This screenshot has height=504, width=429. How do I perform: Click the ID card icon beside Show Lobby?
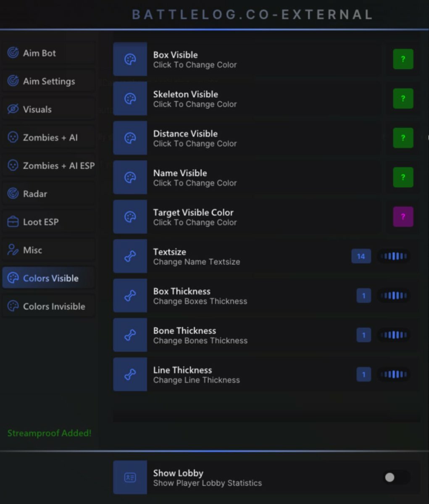click(x=130, y=478)
